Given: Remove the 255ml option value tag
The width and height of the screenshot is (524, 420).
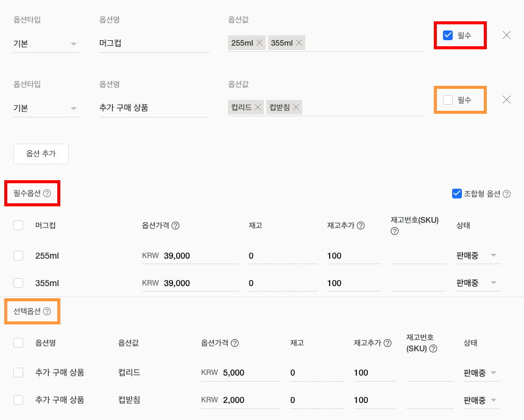Looking at the screenshot, I should pos(260,43).
